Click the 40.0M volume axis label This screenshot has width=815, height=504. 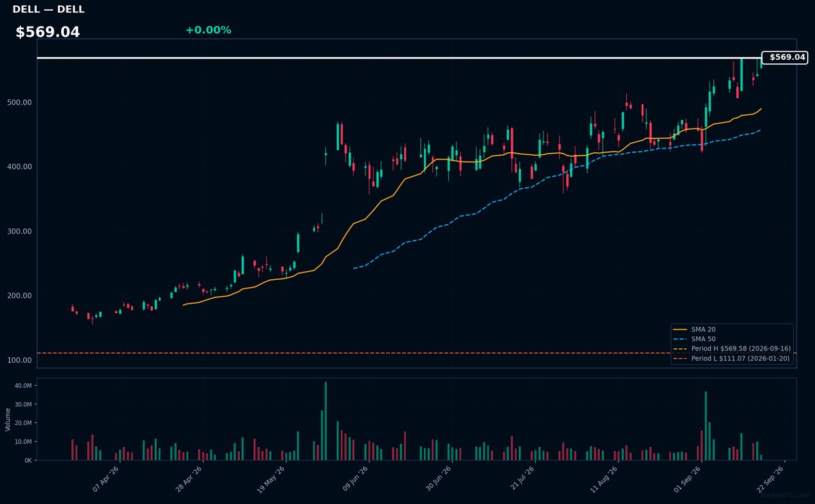(x=24, y=386)
